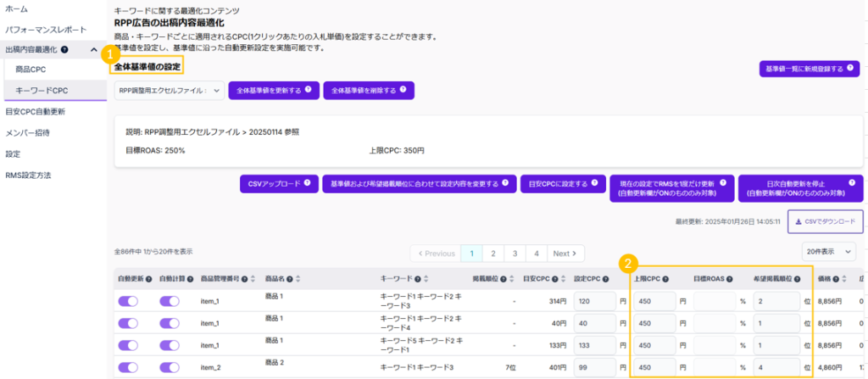This screenshot has height=379, width=868.
Task: Disable 自動更新 switch for item_2 row
Action: pyautogui.click(x=129, y=367)
